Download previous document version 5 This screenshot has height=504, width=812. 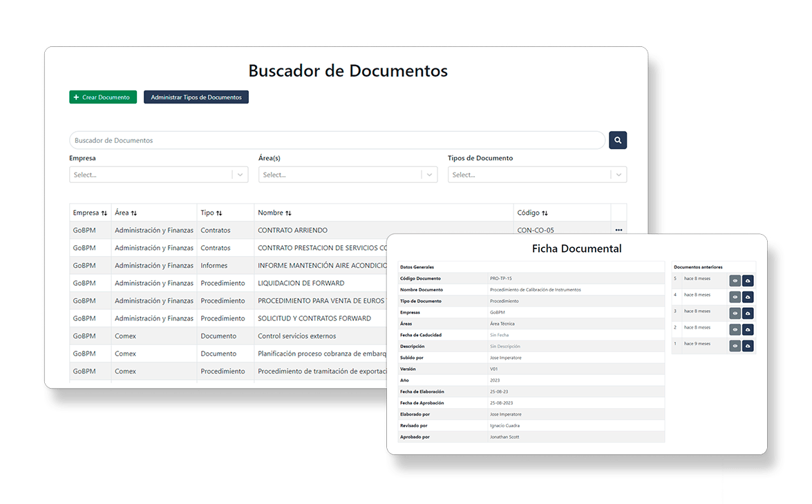coord(748,280)
